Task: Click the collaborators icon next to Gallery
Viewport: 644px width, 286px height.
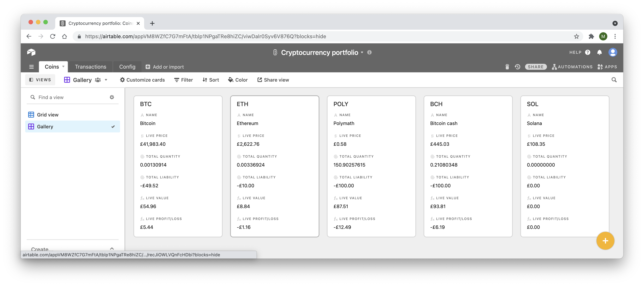Action: coord(98,80)
